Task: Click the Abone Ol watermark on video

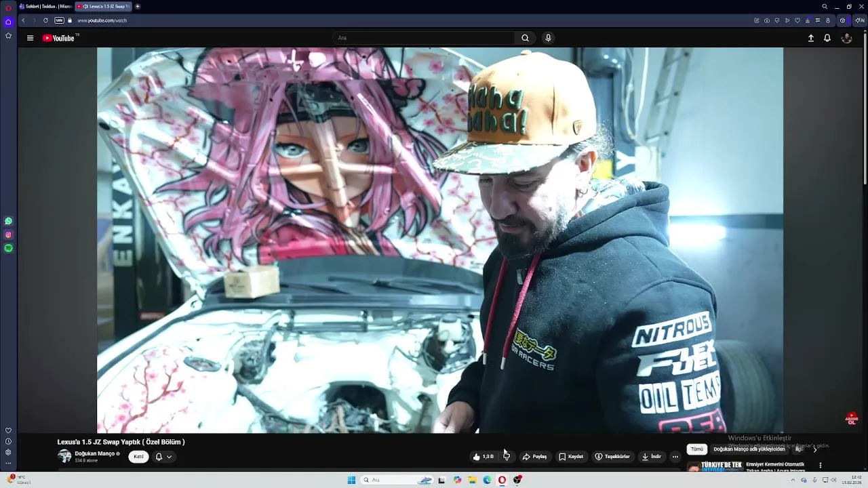Action: point(852,418)
